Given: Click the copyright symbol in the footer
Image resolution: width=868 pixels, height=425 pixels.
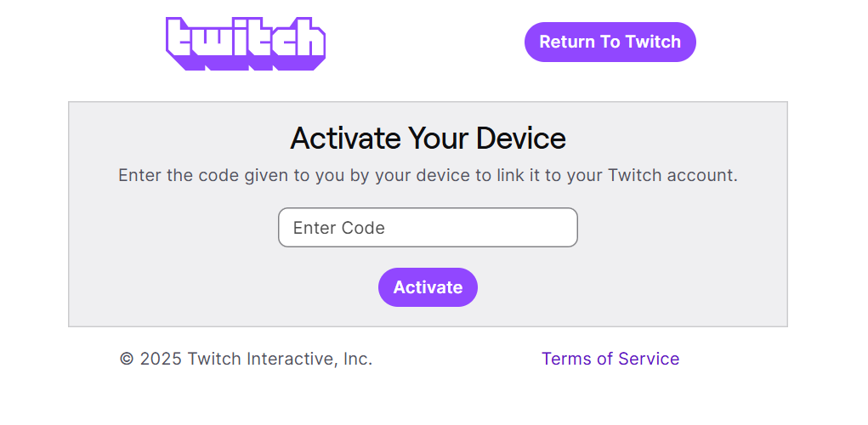Looking at the screenshot, I should point(127,360).
